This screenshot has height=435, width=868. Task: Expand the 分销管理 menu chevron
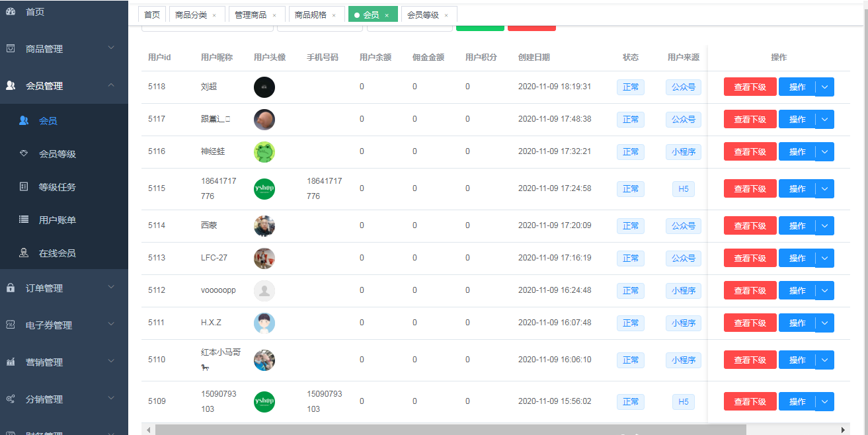coord(111,398)
